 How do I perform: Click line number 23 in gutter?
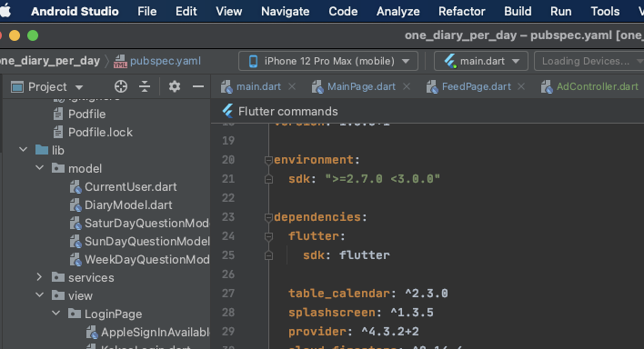pos(228,217)
